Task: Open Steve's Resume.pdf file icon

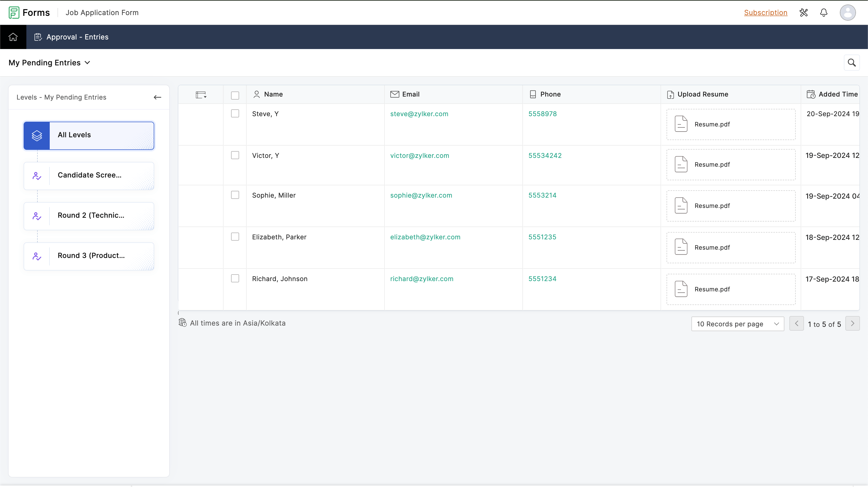Action: pyautogui.click(x=681, y=124)
